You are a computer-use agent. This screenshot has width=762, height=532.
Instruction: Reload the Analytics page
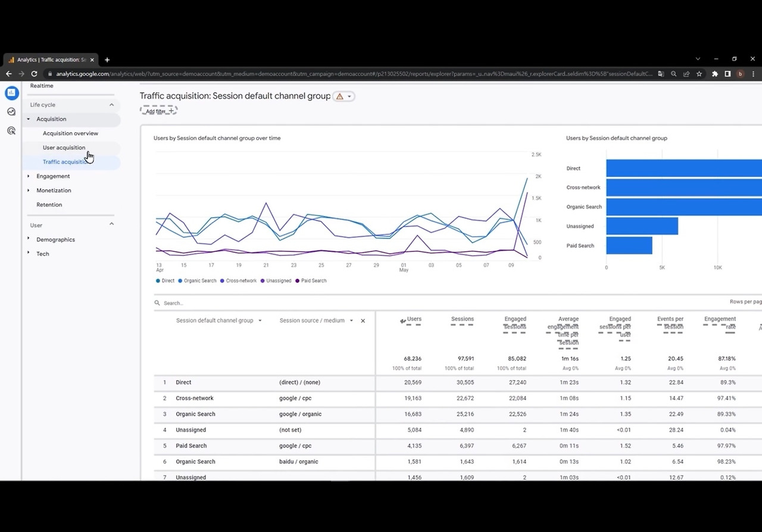(34, 74)
